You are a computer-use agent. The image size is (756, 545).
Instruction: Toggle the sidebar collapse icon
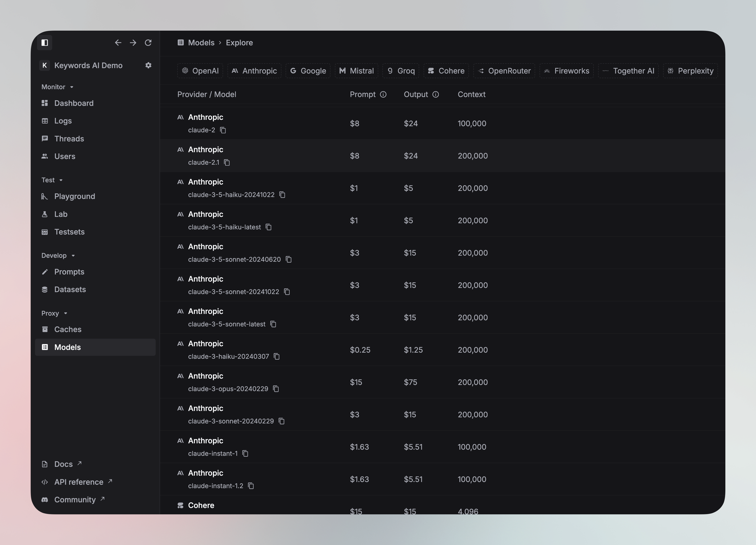point(45,43)
